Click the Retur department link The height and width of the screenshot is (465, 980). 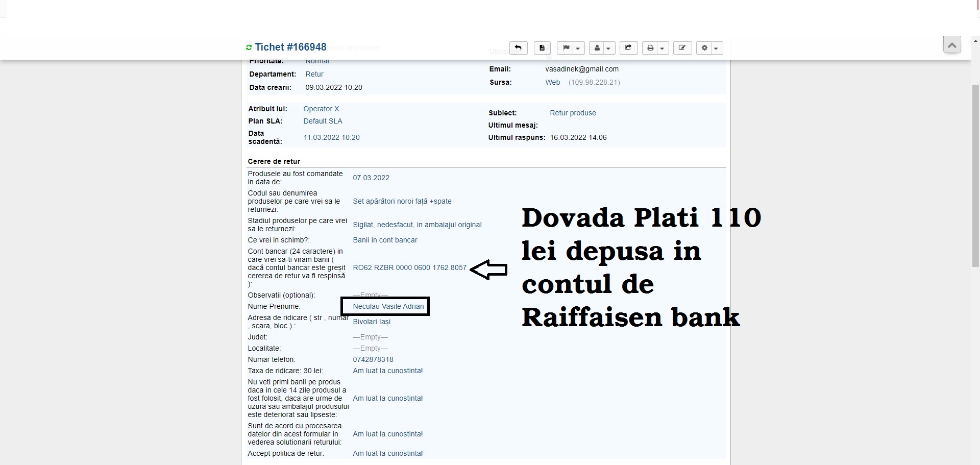[x=314, y=74]
